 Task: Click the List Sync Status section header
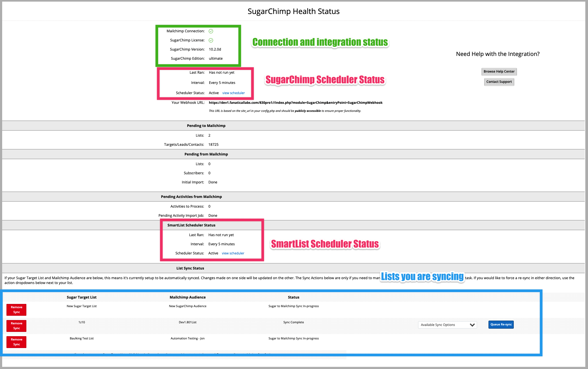(x=190, y=268)
